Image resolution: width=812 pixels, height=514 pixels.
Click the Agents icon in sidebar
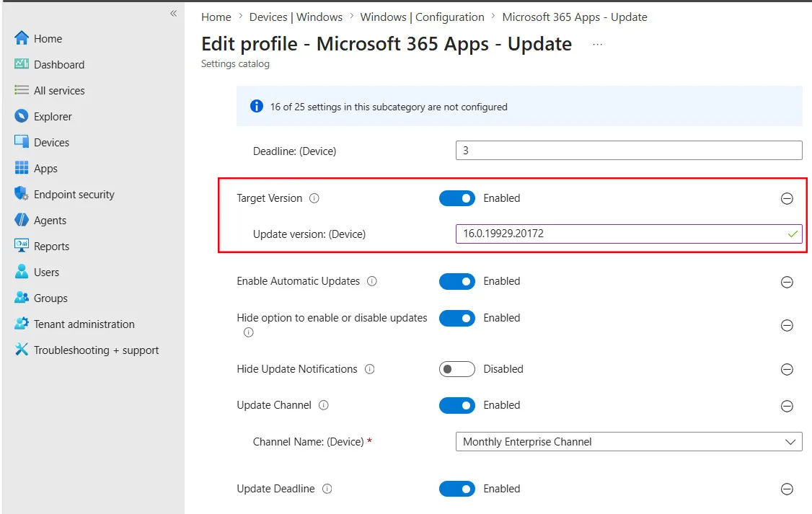(x=21, y=219)
